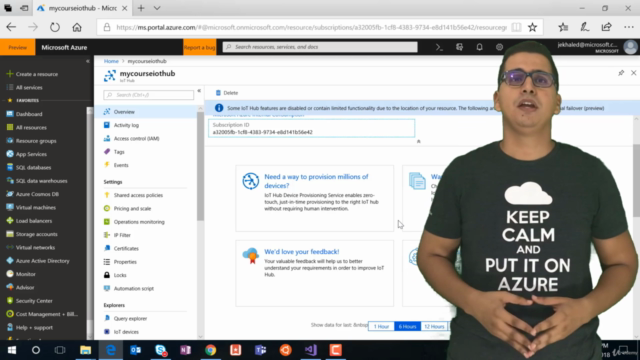Show data for the last 6 Hours
Image resolution: width=640 pixels, height=360 pixels.
click(x=407, y=327)
